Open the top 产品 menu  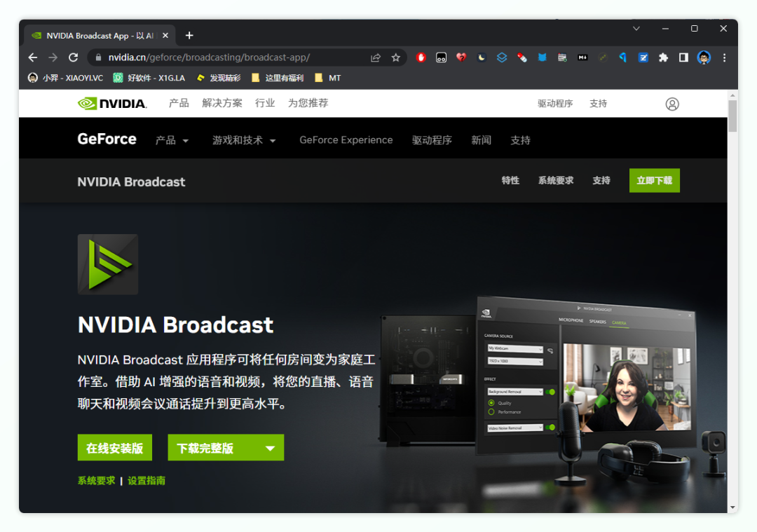pyautogui.click(x=179, y=103)
